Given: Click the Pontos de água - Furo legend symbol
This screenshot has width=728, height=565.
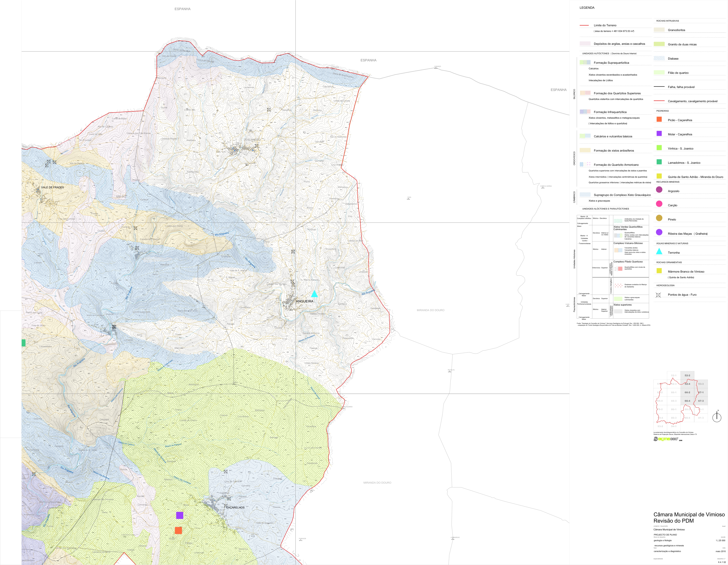Looking at the screenshot, I should 658,295.
